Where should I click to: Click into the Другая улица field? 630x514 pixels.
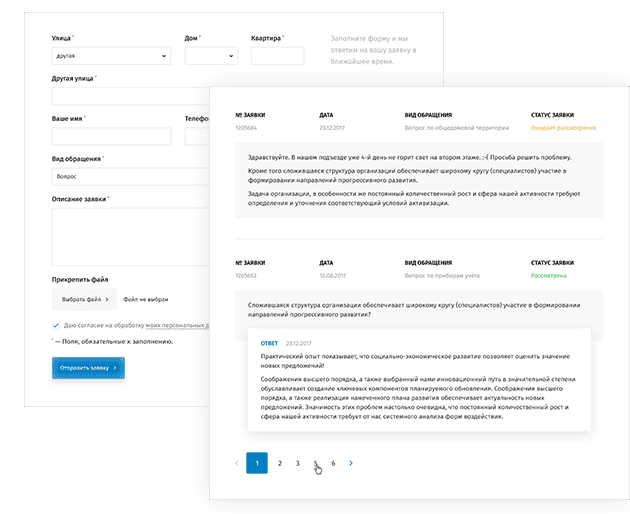130,96
